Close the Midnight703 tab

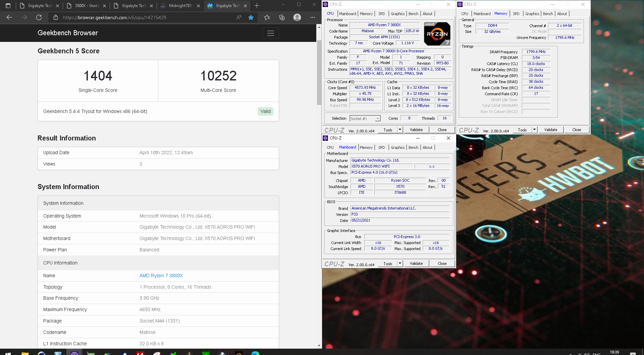click(198, 6)
